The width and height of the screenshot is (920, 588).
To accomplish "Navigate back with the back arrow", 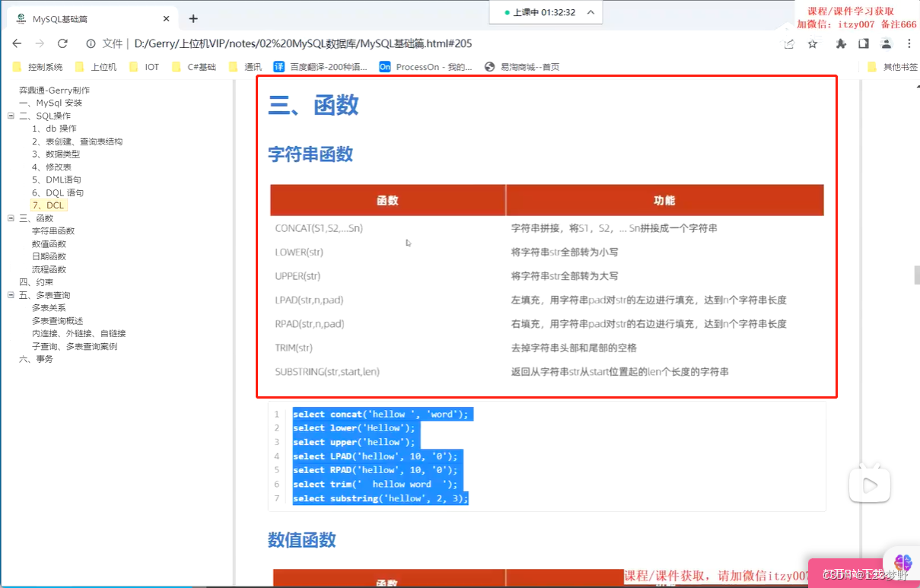I will 17,44.
